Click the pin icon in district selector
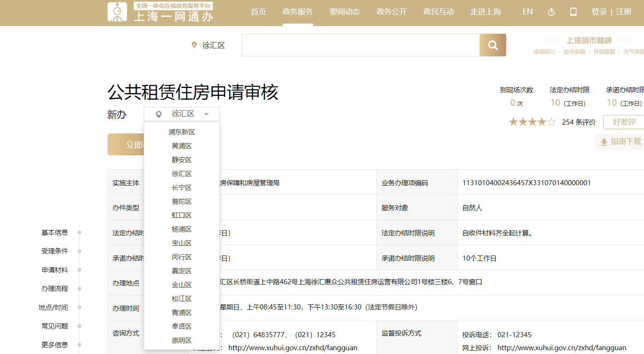 159,114
